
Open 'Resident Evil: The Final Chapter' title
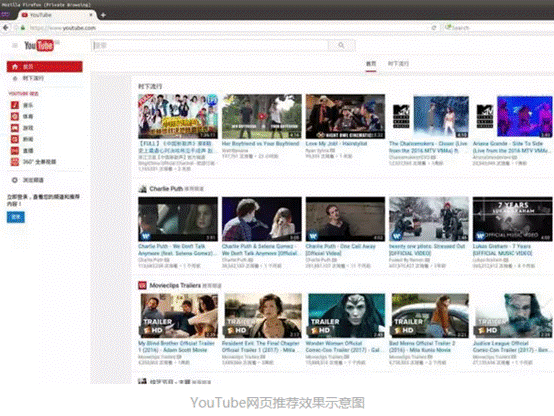tap(261, 347)
